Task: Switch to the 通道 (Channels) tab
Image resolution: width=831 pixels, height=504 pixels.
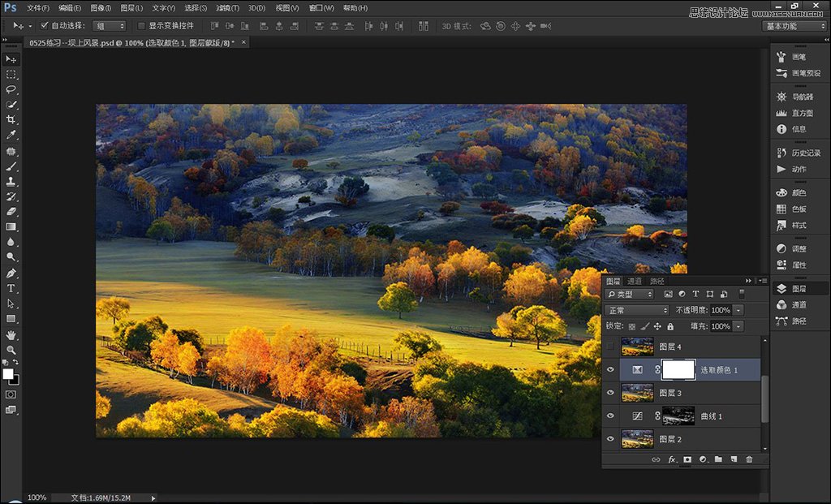Action: [633, 281]
